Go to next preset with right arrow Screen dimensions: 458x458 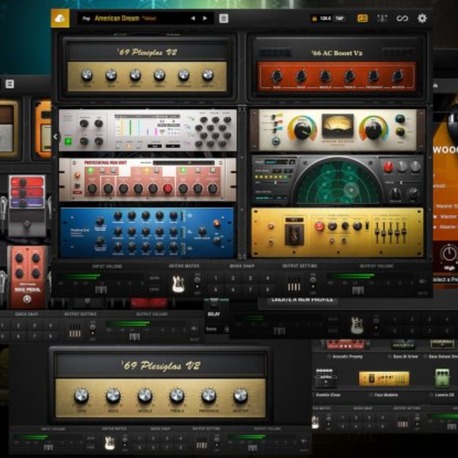[205, 18]
